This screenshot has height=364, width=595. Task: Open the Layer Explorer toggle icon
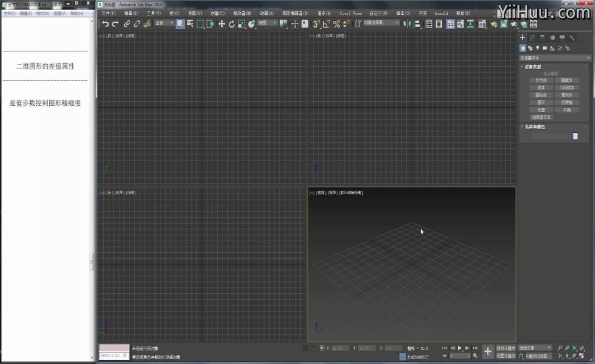tap(438, 24)
